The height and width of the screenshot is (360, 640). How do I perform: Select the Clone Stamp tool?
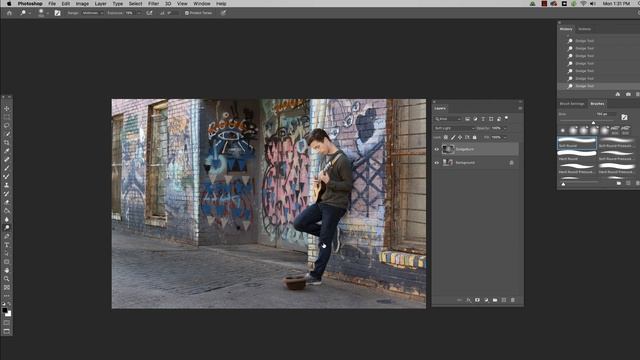pyautogui.click(x=7, y=185)
